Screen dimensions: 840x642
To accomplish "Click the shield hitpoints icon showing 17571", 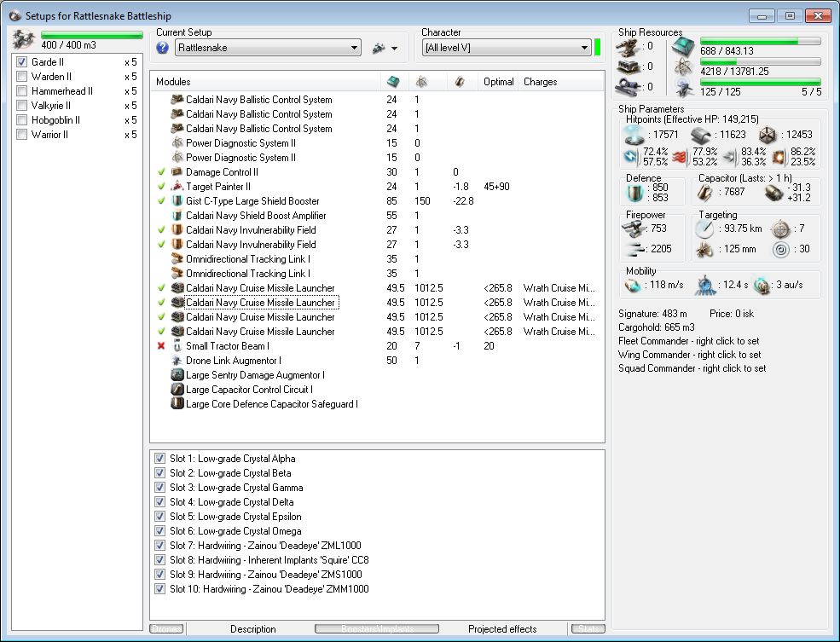I will click(634, 135).
